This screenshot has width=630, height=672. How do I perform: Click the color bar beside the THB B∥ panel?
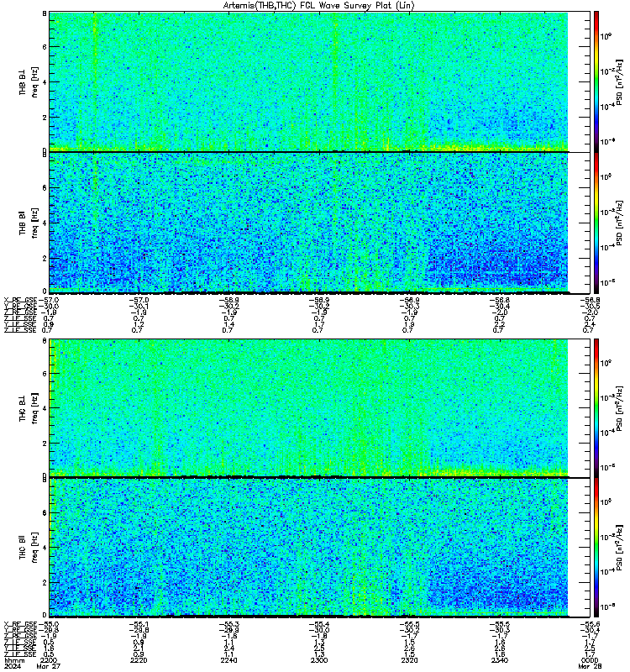click(596, 223)
